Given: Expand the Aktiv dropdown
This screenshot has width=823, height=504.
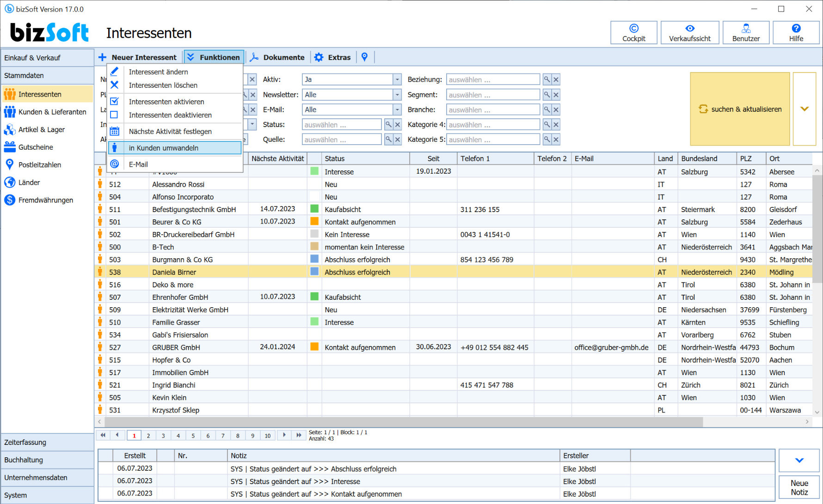Looking at the screenshot, I should click(x=397, y=79).
